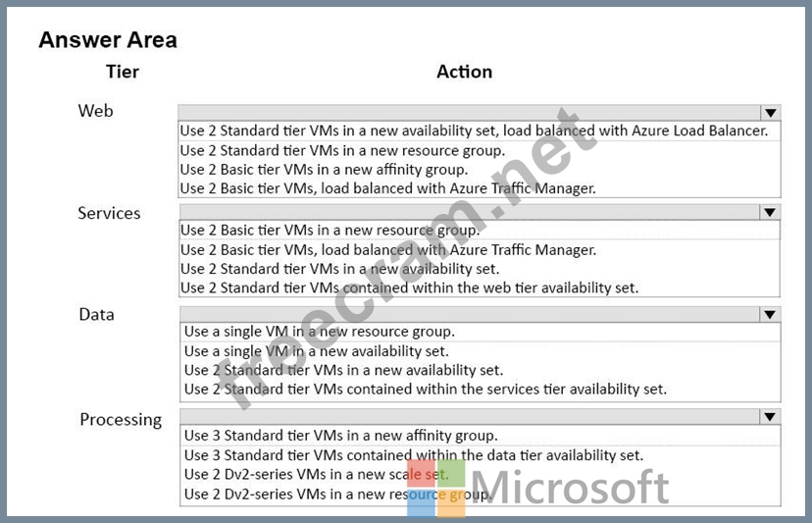Pick Web option using Azure Traffic Manager
This screenshot has width=812, height=523.
point(387,188)
